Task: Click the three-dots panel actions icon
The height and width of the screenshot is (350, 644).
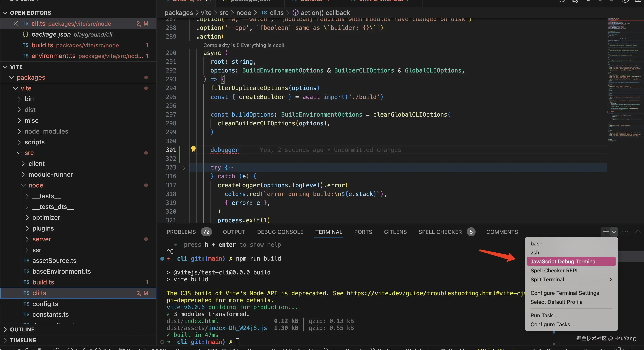Action: (625, 232)
